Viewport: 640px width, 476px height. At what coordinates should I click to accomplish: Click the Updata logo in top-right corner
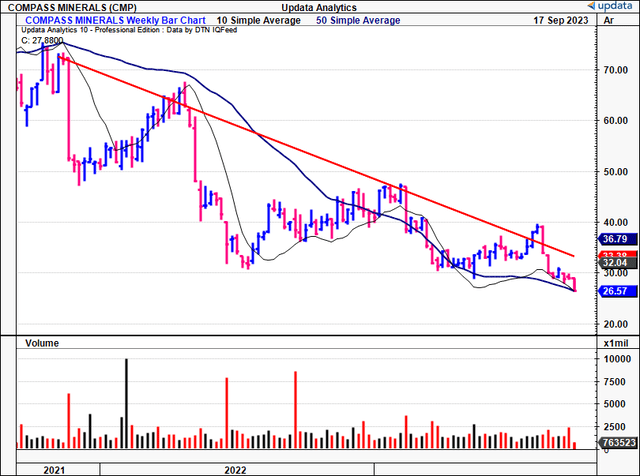coord(607,7)
